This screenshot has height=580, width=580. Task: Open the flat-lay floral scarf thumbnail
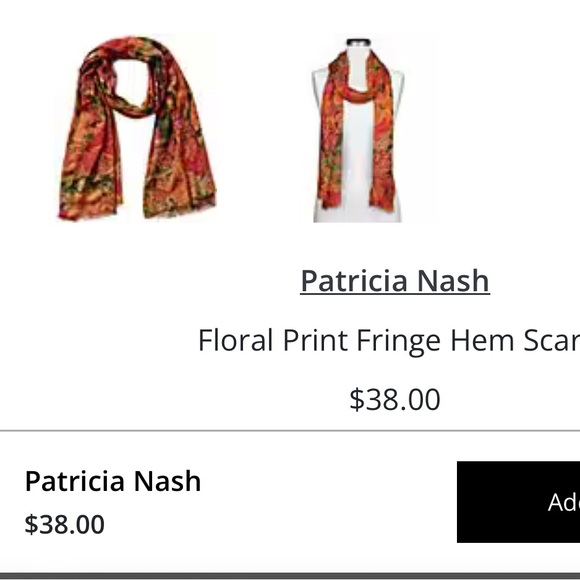click(x=136, y=128)
